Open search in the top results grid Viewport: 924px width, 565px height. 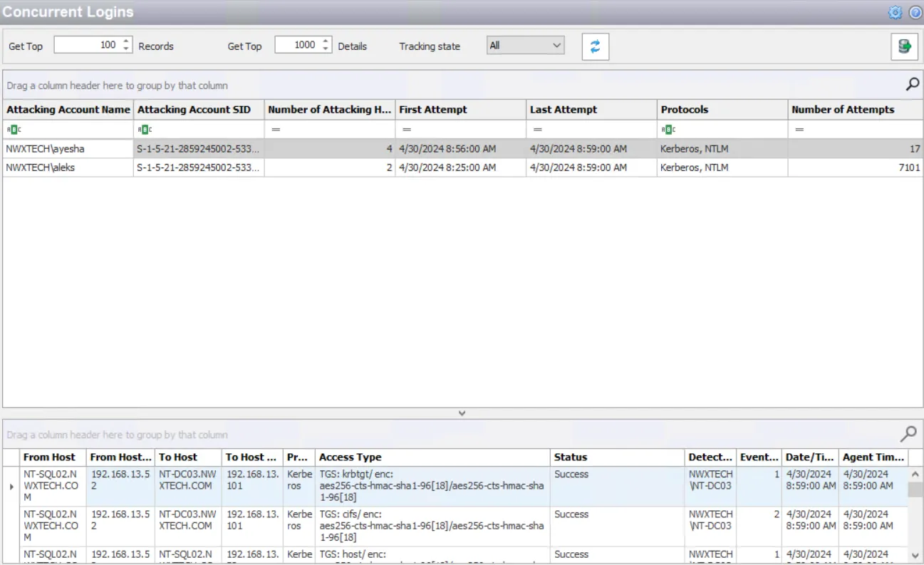(x=913, y=84)
